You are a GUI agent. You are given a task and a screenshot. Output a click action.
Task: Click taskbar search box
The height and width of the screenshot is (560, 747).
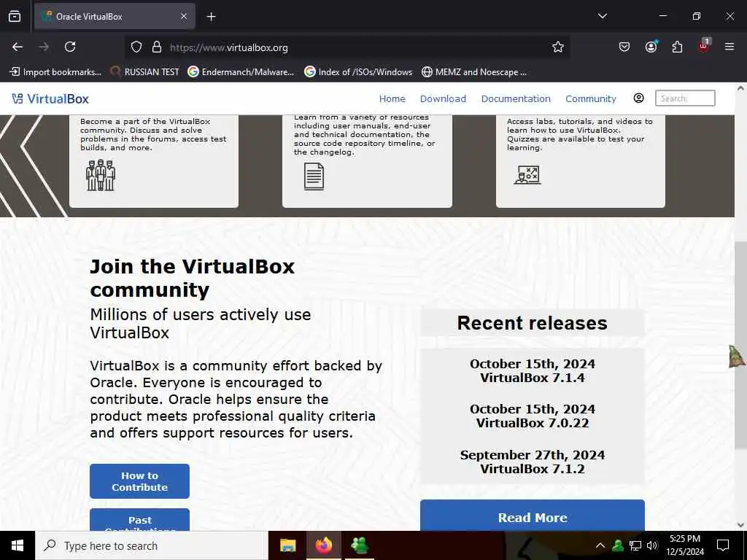152,545
